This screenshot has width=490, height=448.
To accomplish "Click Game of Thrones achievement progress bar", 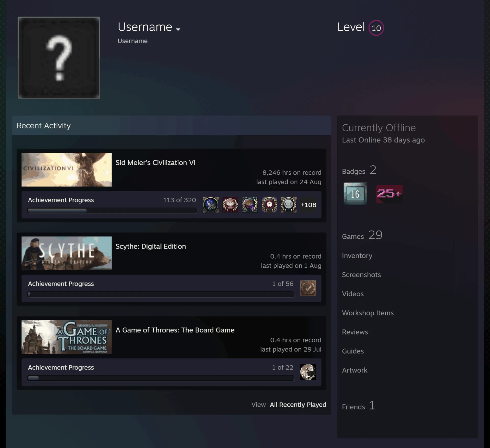I will [x=161, y=378].
